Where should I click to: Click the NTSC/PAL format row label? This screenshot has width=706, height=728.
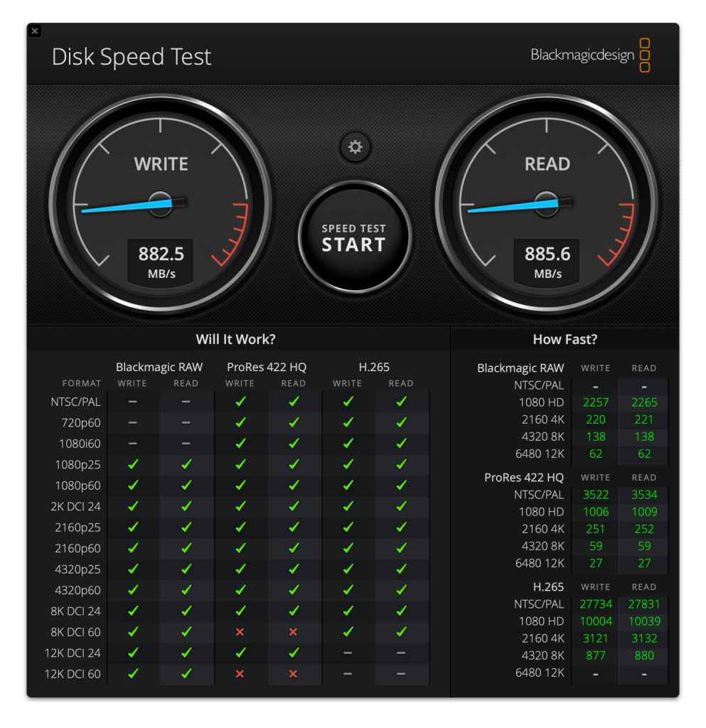[75, 402]
